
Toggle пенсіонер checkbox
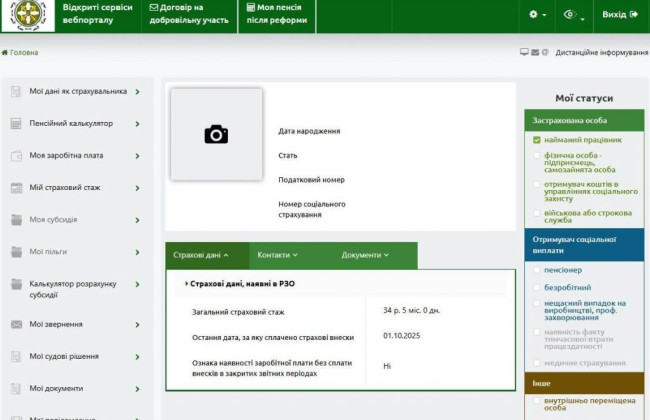coord(537,270)
